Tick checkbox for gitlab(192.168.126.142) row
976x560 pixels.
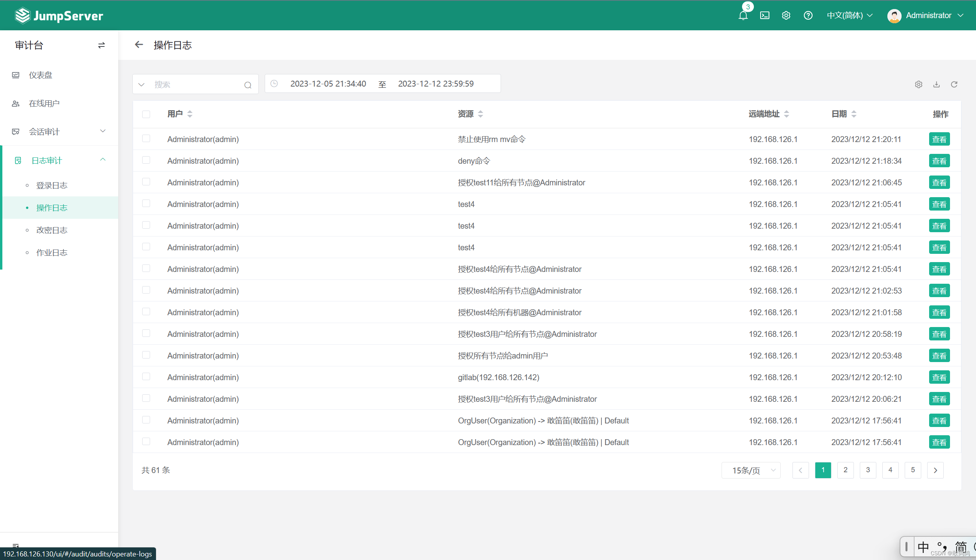coord(146,377)
